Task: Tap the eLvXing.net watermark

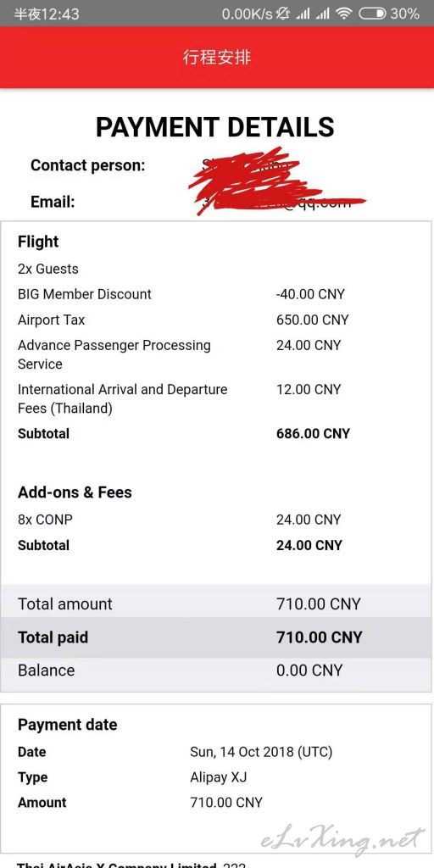Action: coord(343,841)
